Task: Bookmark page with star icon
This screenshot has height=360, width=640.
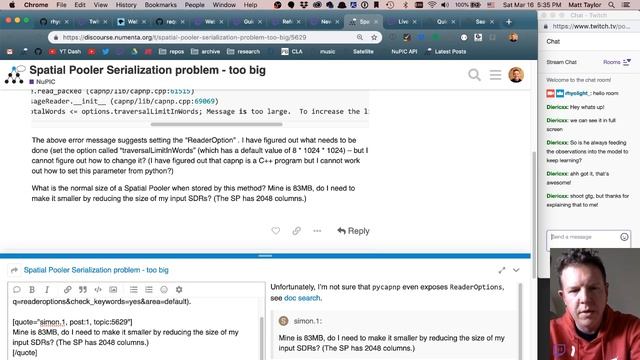Action: click(x=374, y=37)
